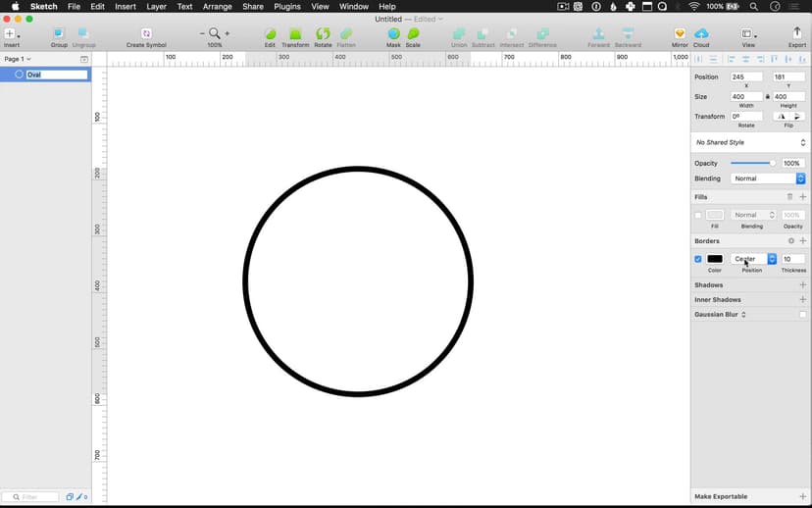
Task: Open the Plugins menu
Action: pos(287,7)
